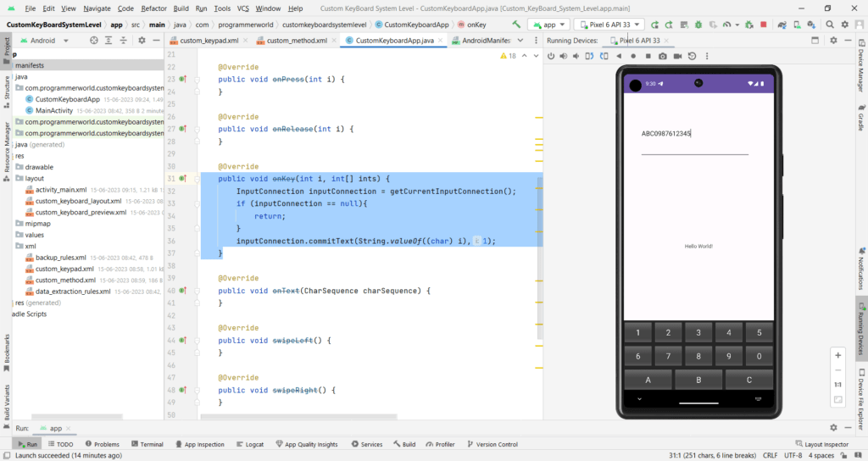Click emulator Home circle button
The image size is (868, 461).
[x=633, y=56]
